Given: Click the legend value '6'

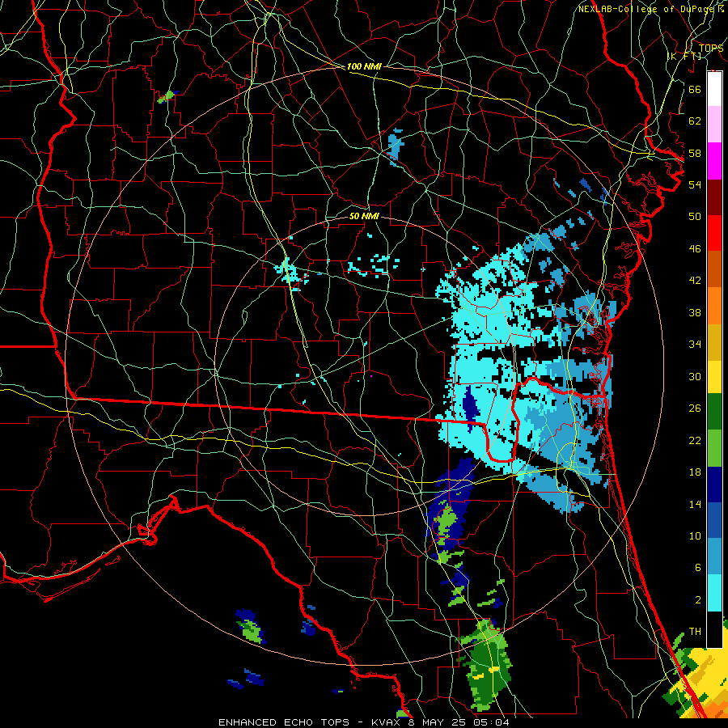Looking at the screenshot, I should (x=697, y=567).
